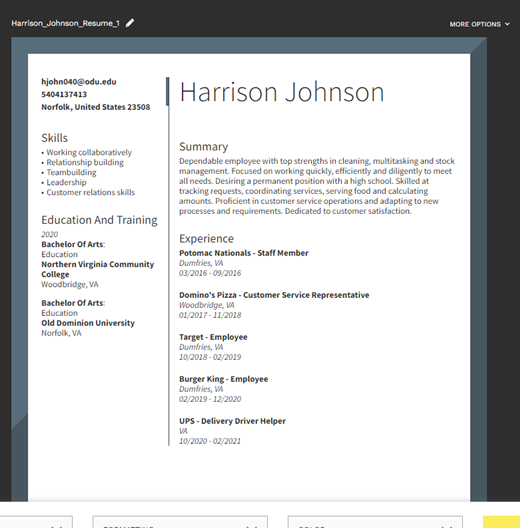The width and height of the screenshot is (520, 528).
Task: Click the Potomac Nationals - Staff Member entry
Action: tap(243, 253)
